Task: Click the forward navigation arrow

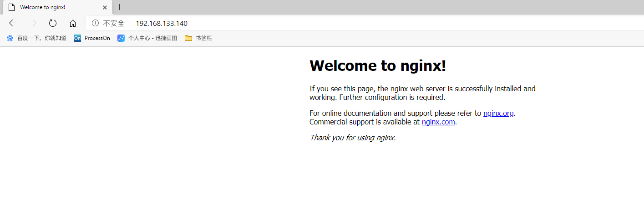Action: click(x=33, y=23)
